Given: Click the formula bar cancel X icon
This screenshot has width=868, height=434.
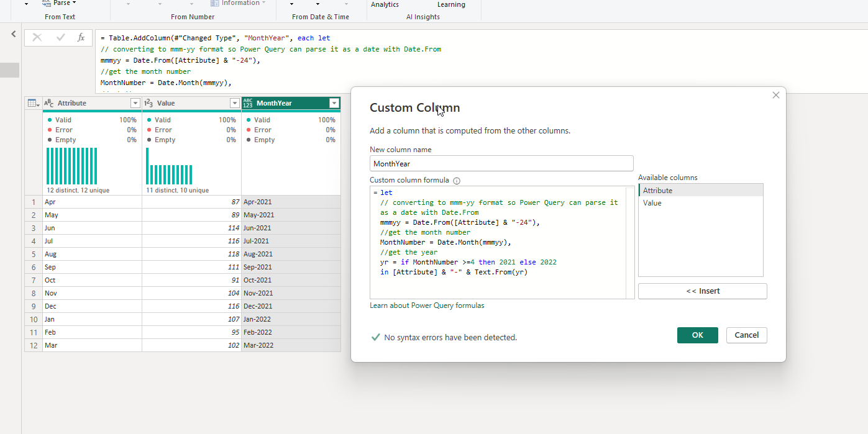Looking at the screenshot, I should [37, 38].
